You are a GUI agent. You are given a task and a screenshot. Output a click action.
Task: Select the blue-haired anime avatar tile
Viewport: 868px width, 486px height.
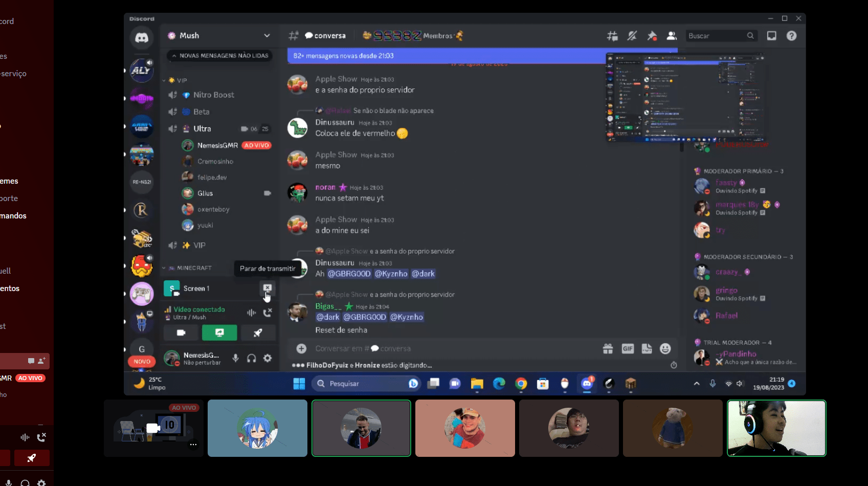tap(257, 428)
